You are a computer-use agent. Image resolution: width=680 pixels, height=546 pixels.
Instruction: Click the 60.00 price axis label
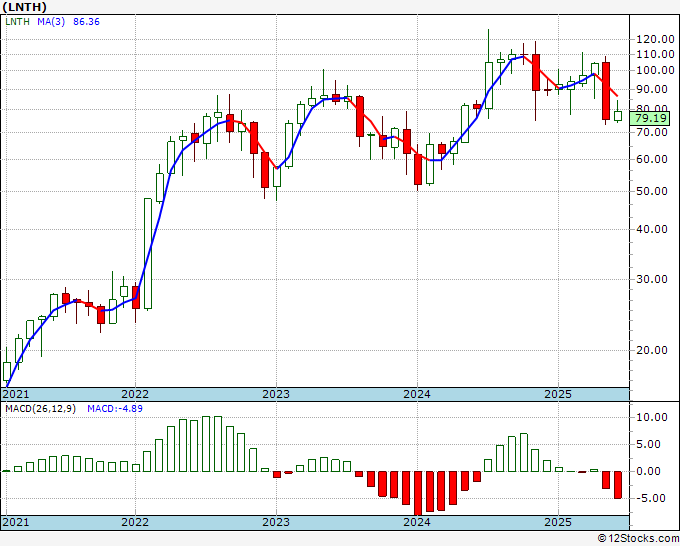652,159
